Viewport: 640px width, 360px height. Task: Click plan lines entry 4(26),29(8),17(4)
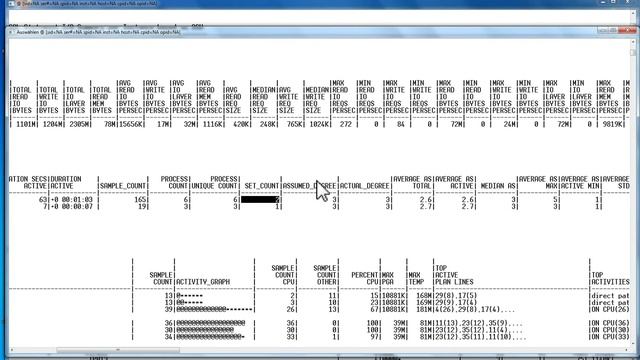point(475,309)
